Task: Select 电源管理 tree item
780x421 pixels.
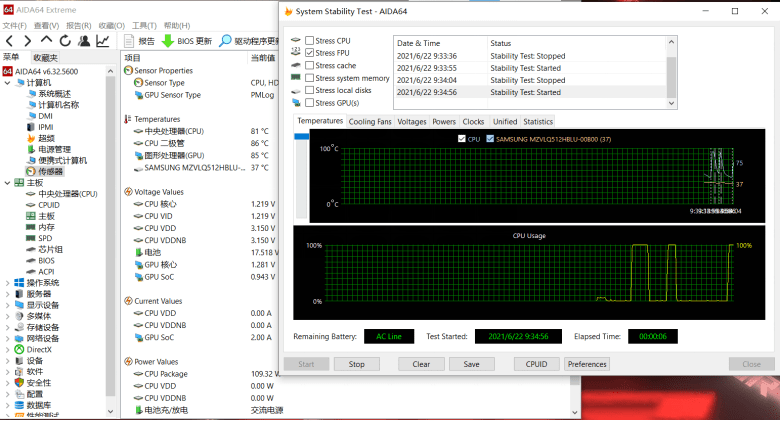Action: [x=54, y=149]
